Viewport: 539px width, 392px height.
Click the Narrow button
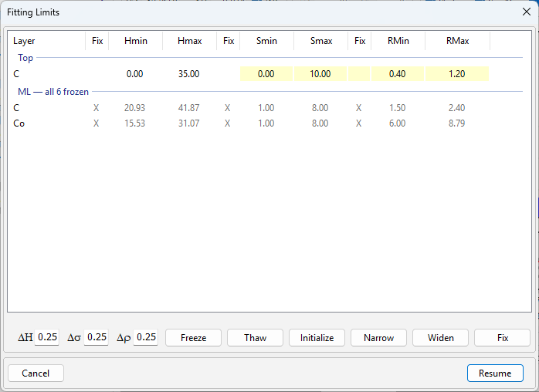point(378,338)
